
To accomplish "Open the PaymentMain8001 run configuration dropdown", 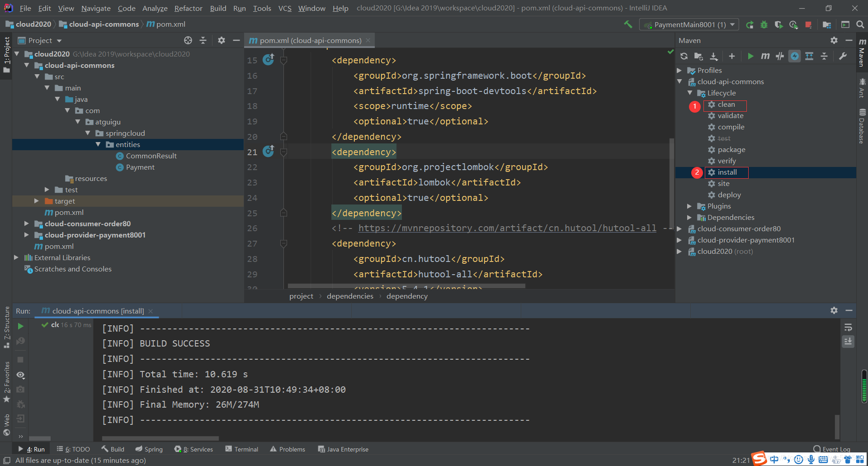I will pos(689,25).
